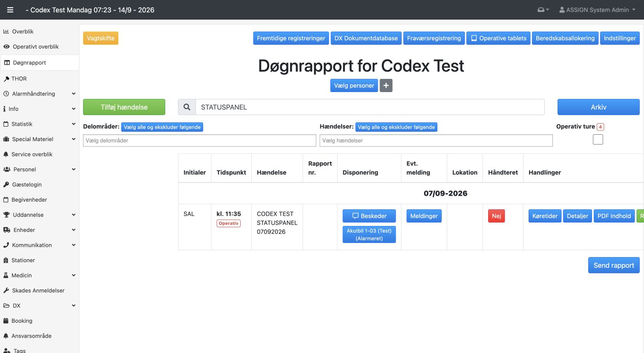Click the Skades Anmeldelser wrench icon
This screenshot has height=353, width=644.
click(x=6, y=290)
